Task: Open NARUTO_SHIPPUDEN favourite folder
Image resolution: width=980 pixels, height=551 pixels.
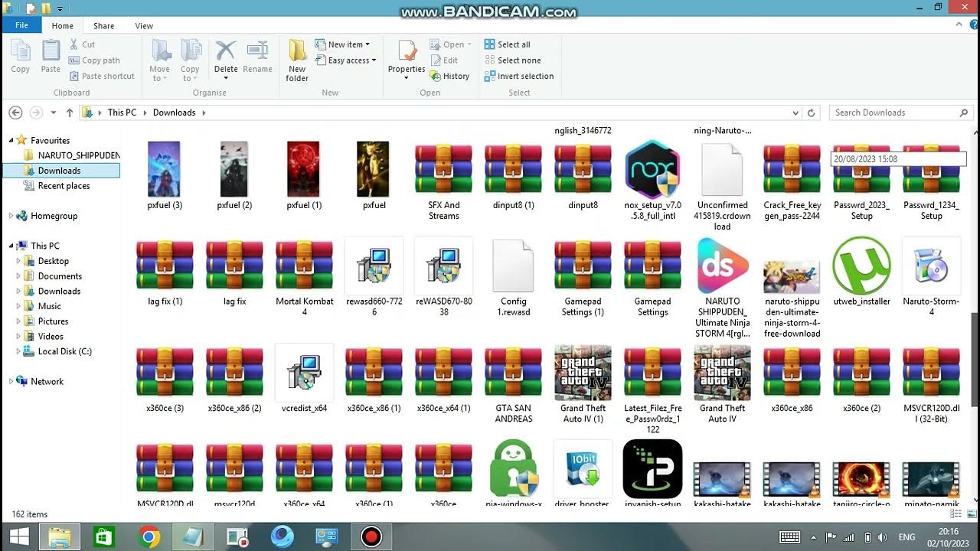Action: [x=71, y=155]
